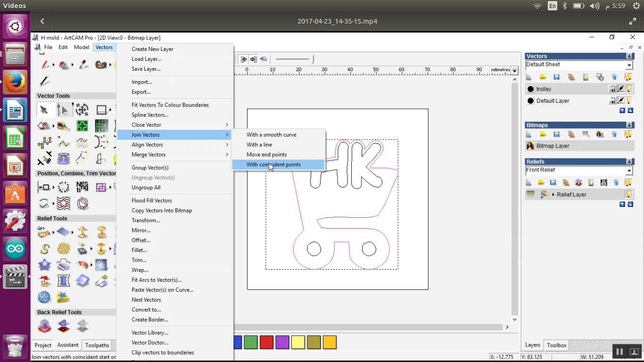Image resolution: width=644 pixels, height=362 pixels.
Task: Adjust the zoom slider handle in toolbar
Action: (x=313, y=59)
